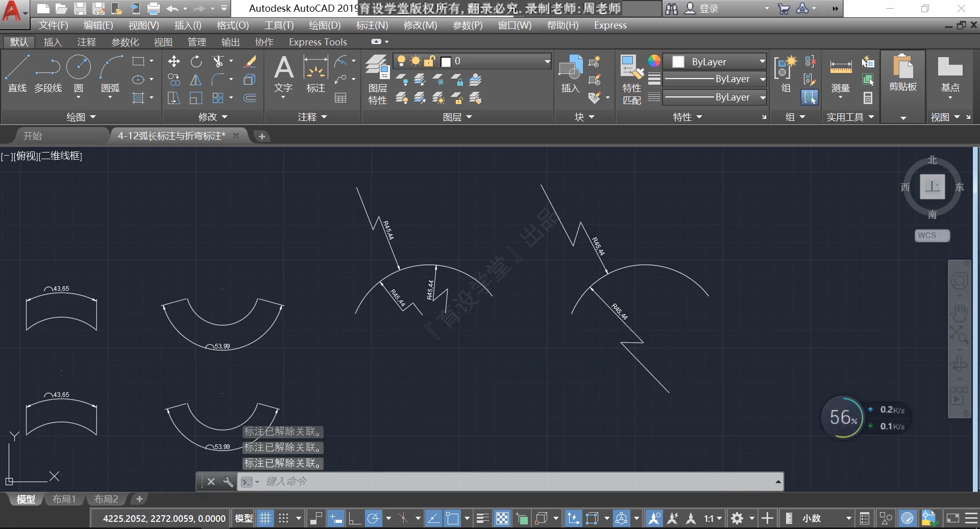Click the Rotate tool icon

[196, 62]
